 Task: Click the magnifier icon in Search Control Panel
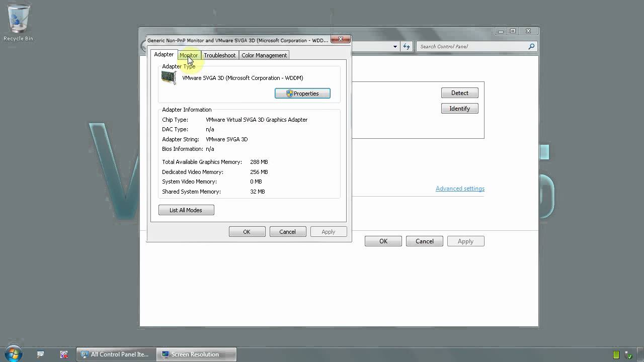(x=531, y=46)
